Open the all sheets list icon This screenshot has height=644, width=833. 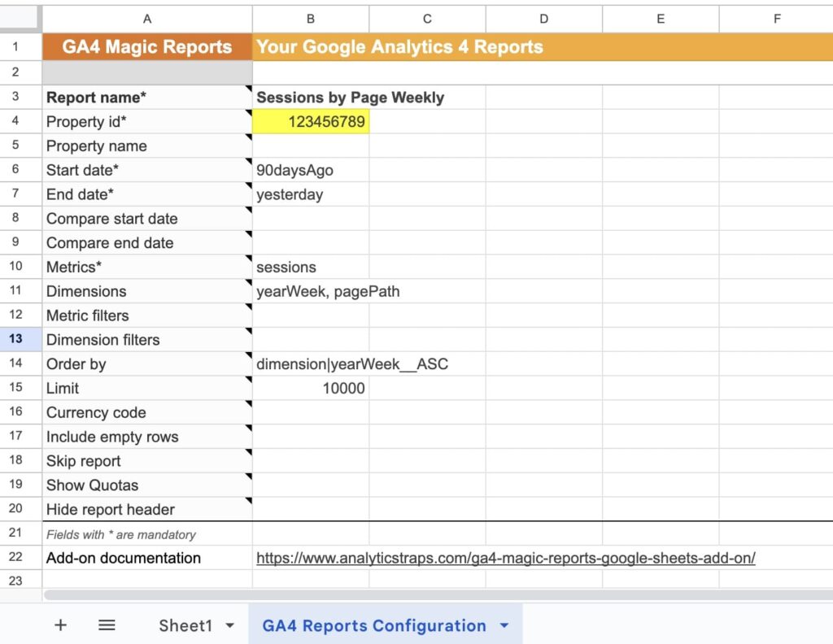tap(106, 624)
